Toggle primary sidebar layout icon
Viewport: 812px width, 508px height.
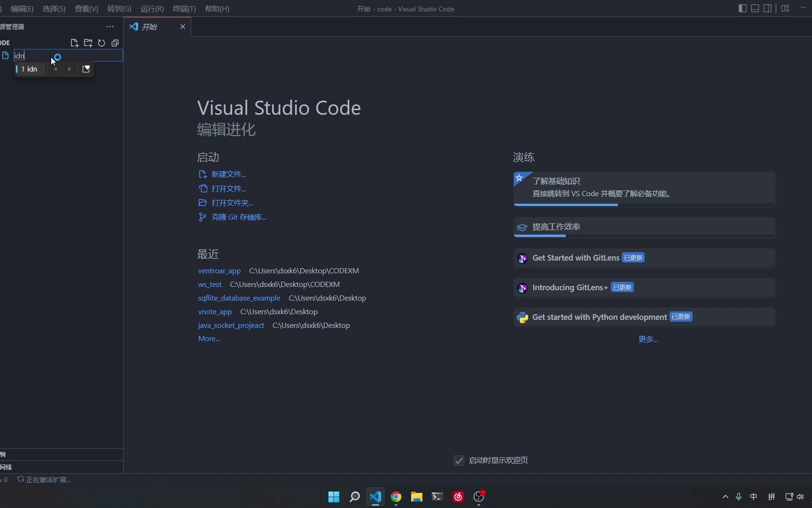click(x=742, y=8)
